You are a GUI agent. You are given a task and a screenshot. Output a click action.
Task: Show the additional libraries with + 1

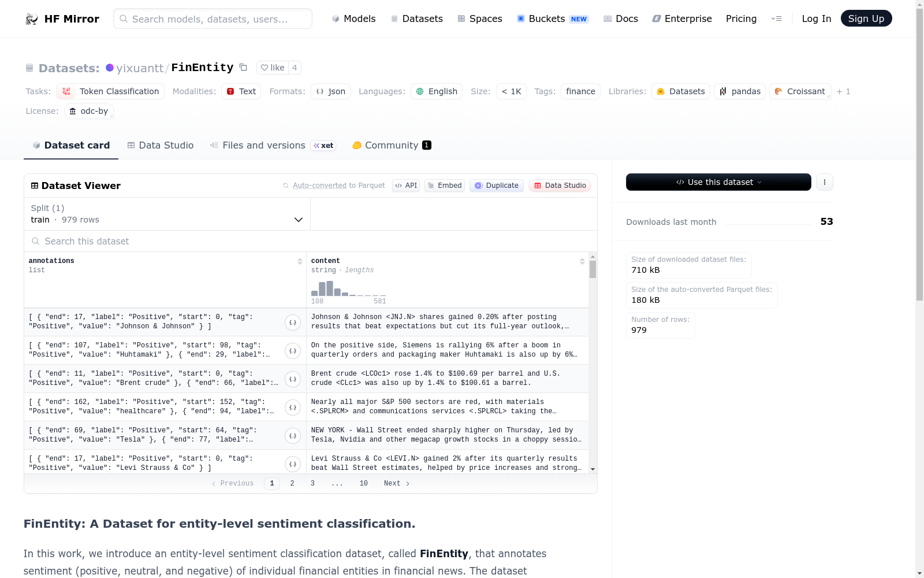click(x=843, y=91)
